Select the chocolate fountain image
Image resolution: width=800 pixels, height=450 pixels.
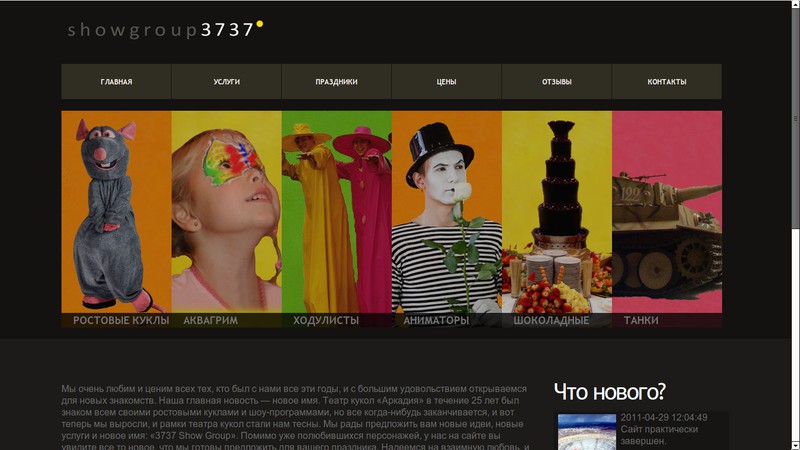557,212
